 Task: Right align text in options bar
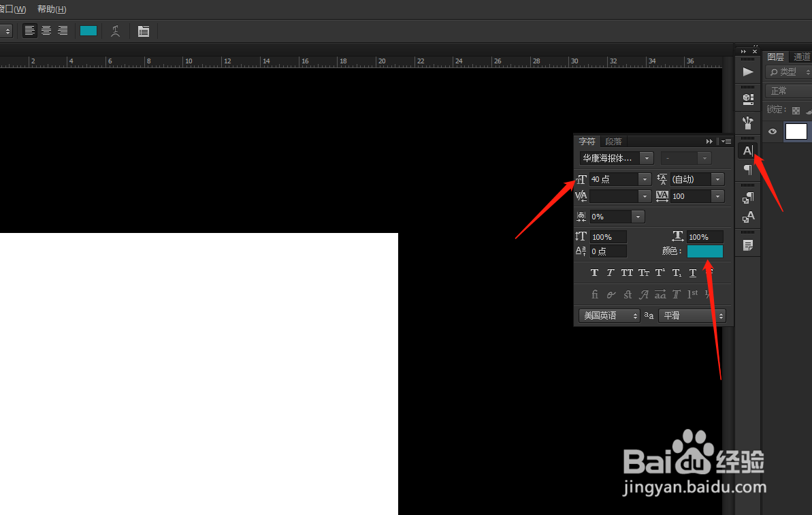click(x=63, y=31)
